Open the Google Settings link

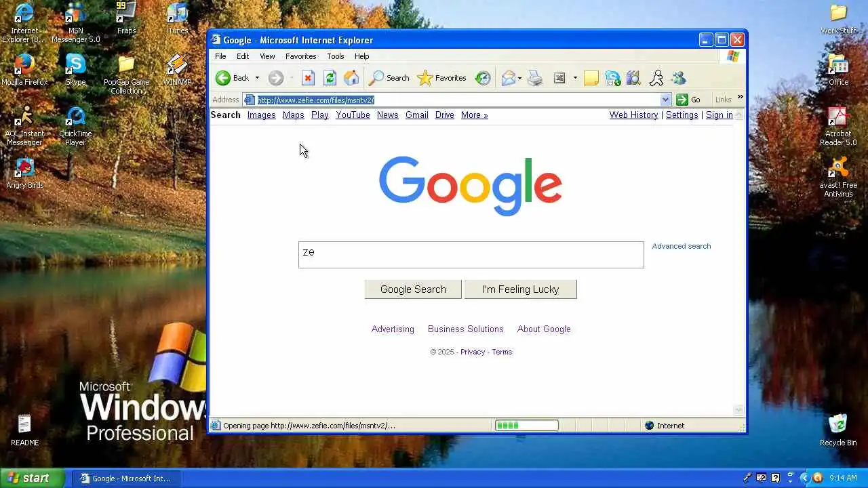(x=682, y=115)
